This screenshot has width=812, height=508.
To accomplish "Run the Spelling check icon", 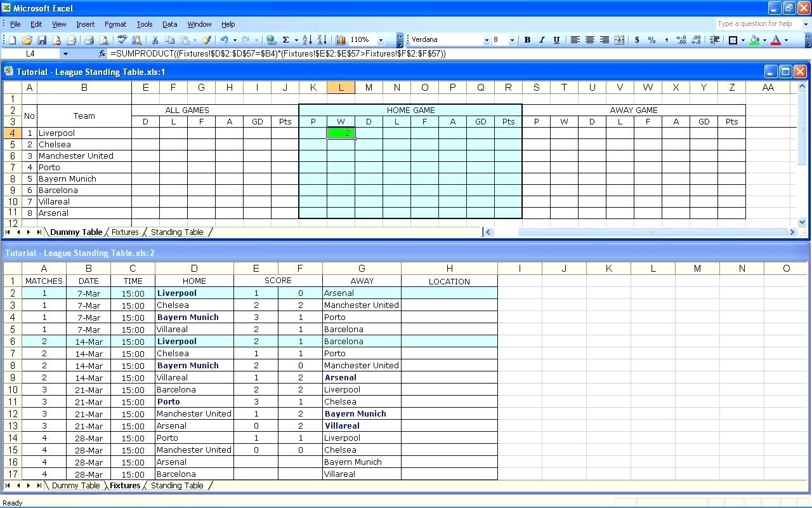I will [x=122, y=40].
